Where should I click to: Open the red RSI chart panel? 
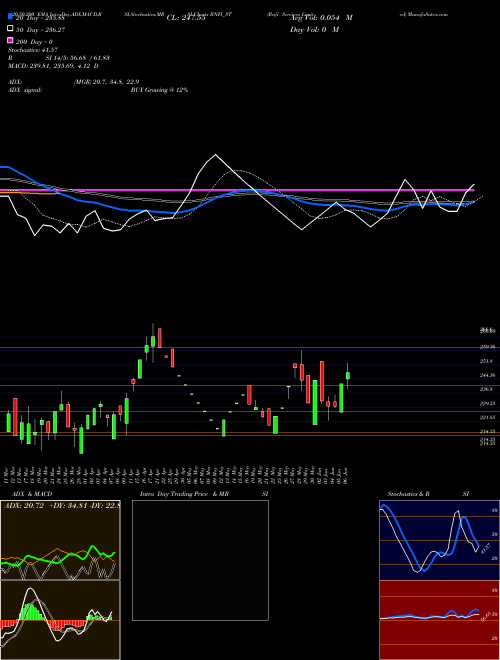pos(439,620)
